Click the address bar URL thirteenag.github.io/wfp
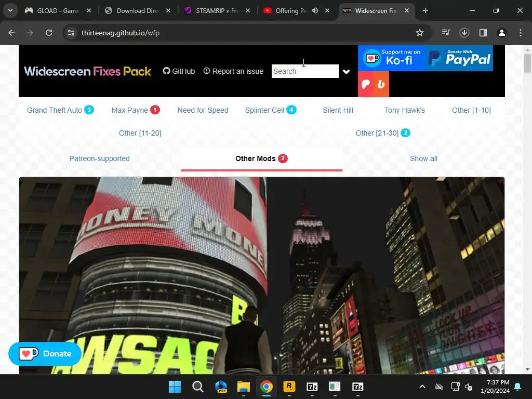The width and height of the screenshot is (532, 399). point(121,33)
